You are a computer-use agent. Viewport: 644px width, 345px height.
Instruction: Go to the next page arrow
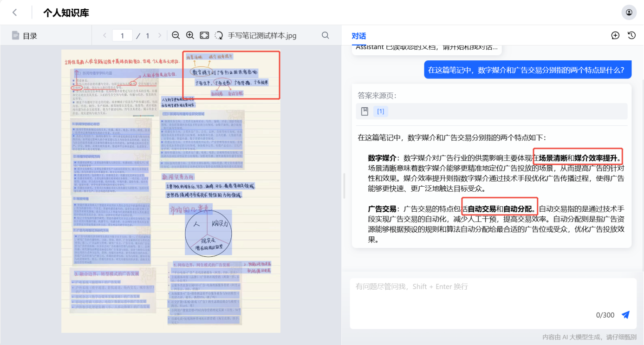(160, 35)
